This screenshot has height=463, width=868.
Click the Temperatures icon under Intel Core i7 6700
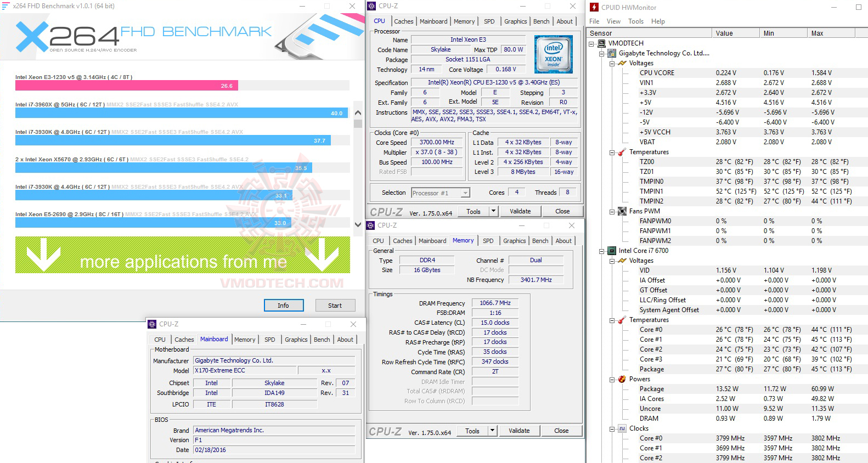(x=622, y=320)
